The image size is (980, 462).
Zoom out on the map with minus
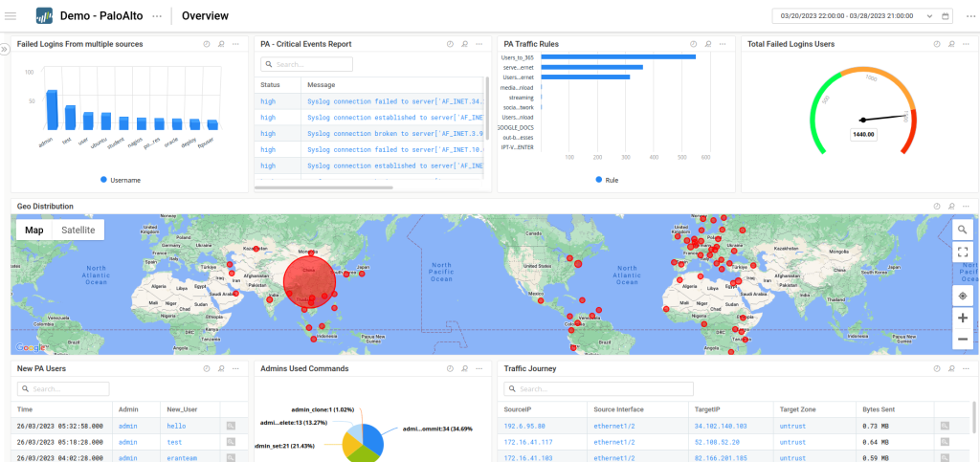pyautogui.click(x=963, y=339)
